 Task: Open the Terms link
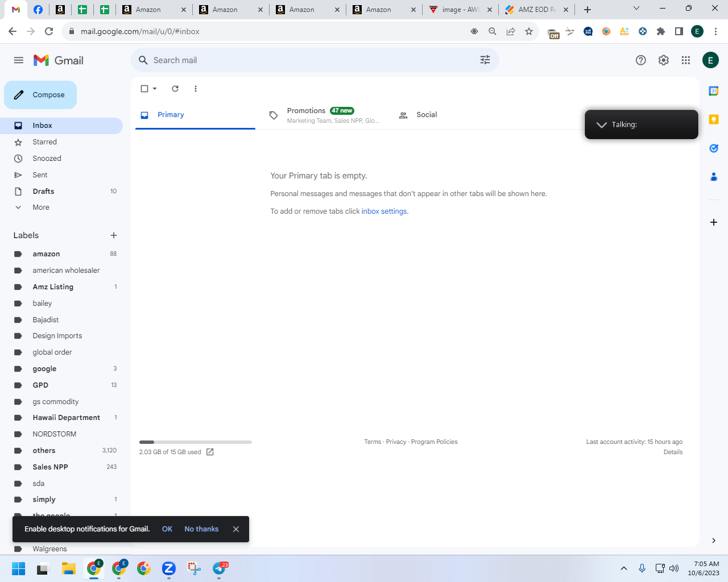click(373, 442)
